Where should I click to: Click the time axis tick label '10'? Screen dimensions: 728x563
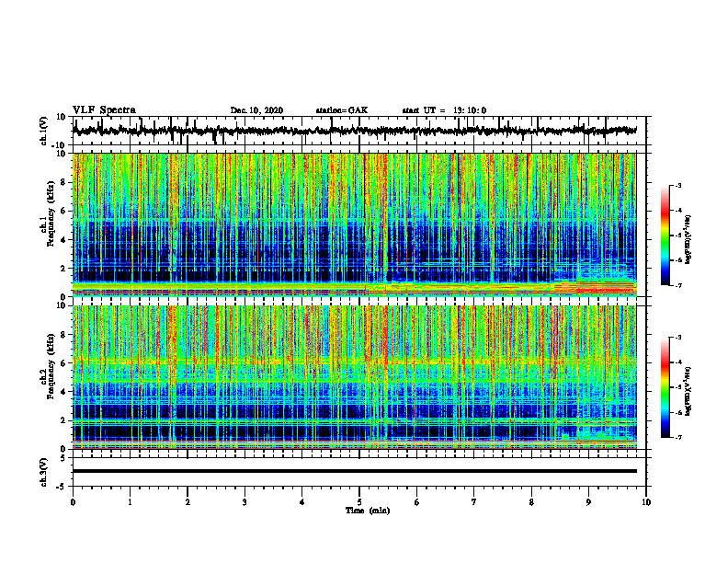click(x=646, y=502)
